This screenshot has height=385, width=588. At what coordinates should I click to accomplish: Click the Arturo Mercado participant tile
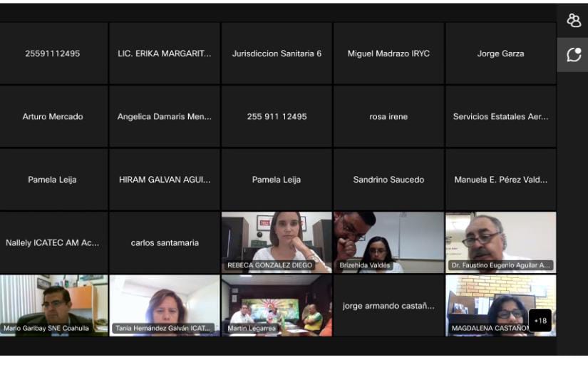[x=53, y=116]
